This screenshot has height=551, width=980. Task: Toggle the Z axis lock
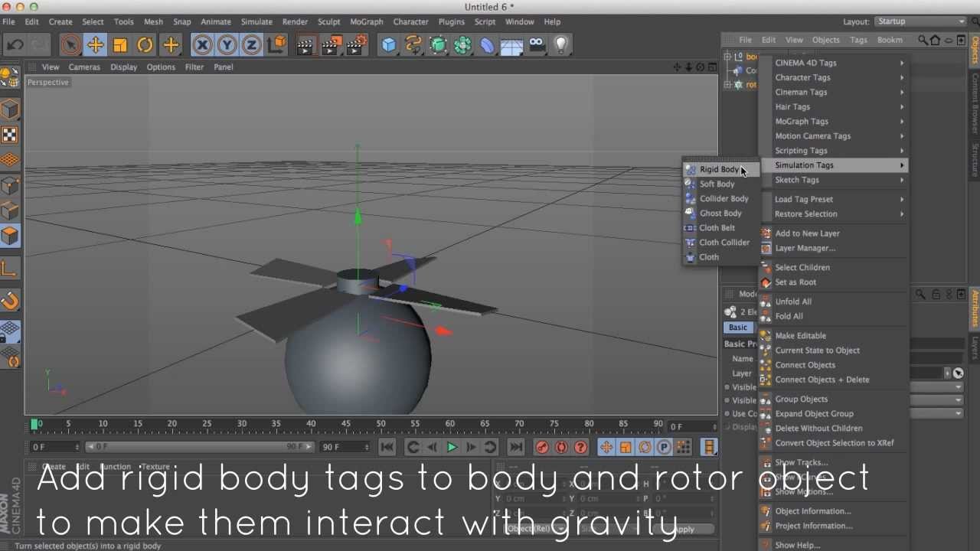point(252,45)
